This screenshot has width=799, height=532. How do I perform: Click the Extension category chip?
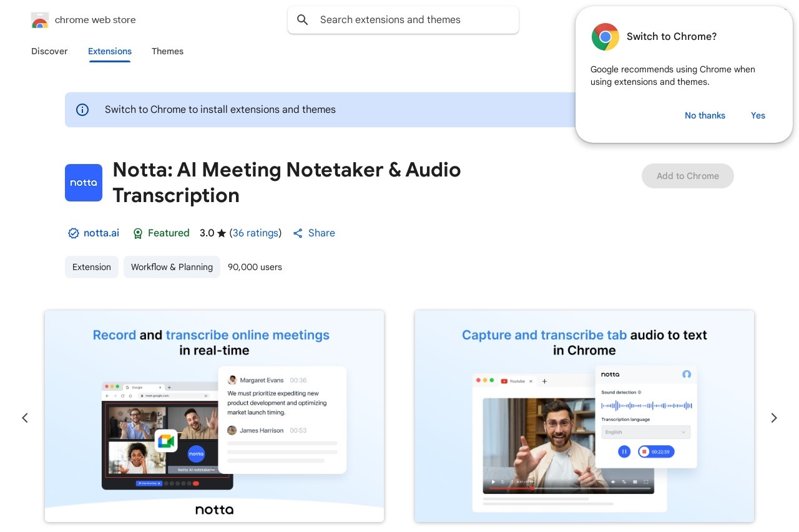pyautogui.click(x=92, y=267)
